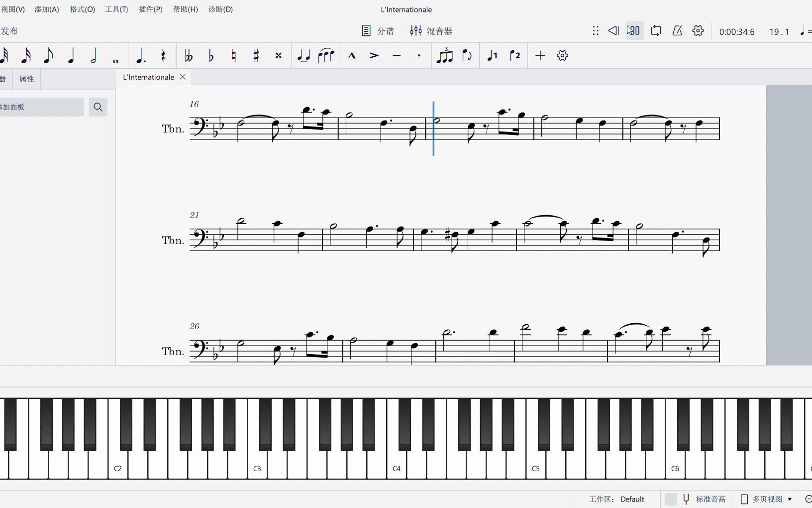
Task: Click the C6 piano key
Action: [675, 466]
